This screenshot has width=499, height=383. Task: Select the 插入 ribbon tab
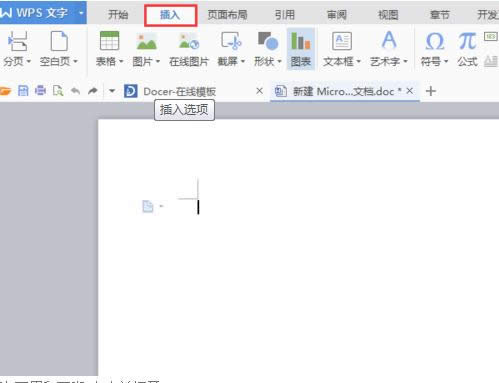tap(170, 15)
